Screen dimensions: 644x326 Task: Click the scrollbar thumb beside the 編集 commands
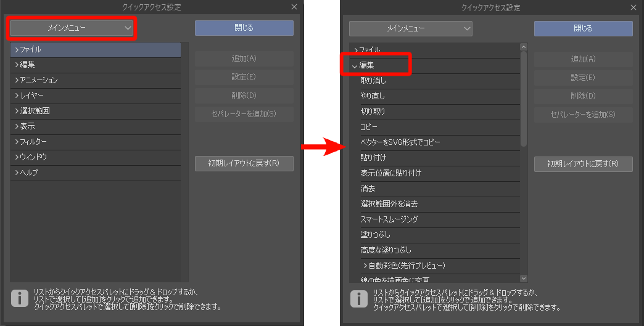[524, 99]
